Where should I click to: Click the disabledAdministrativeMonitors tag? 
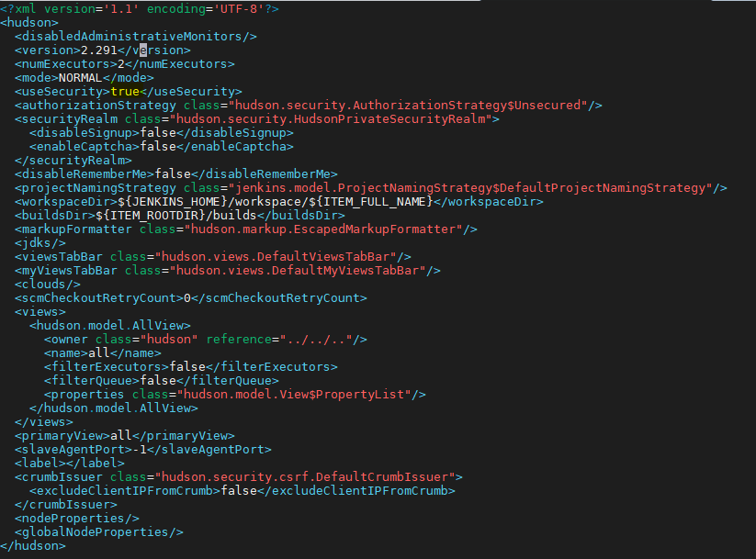(x=135, y=36)
